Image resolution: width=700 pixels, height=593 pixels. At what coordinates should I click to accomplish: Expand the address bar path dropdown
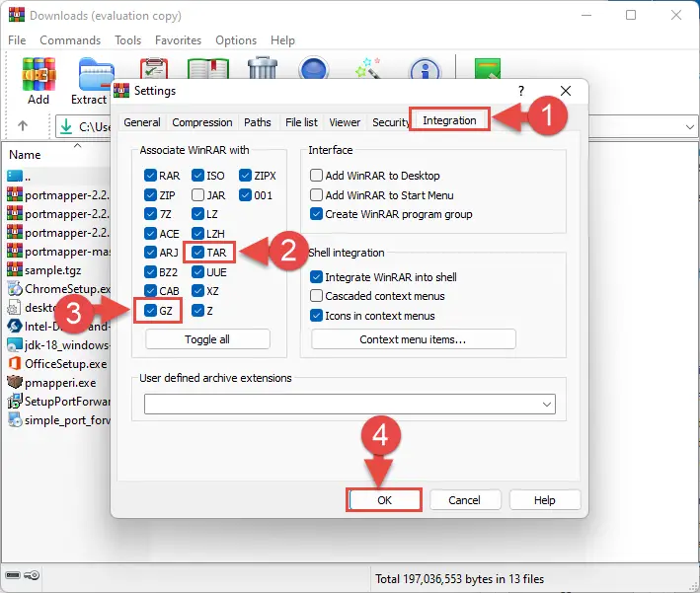click(690, 126)
